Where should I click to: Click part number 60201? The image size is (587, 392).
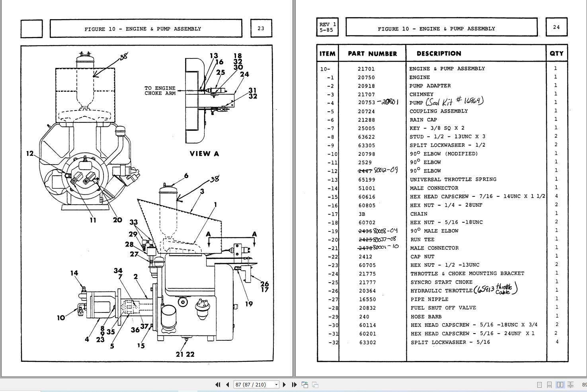[367, 334]
